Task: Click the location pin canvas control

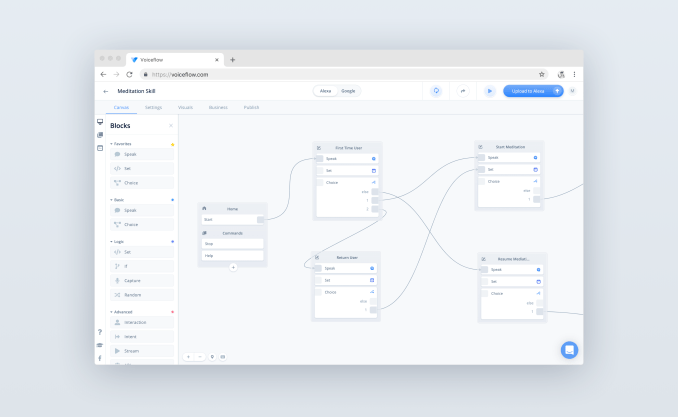Action: pyautogui.click(x=212, y=357)
